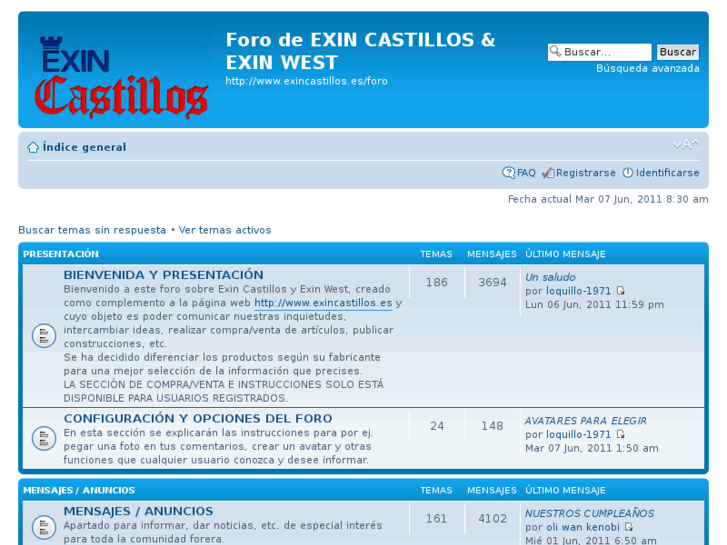Viewport: 727px width, 545px height.
Task: Click the Fecha actual date text
Action: (x=608, y=199)
